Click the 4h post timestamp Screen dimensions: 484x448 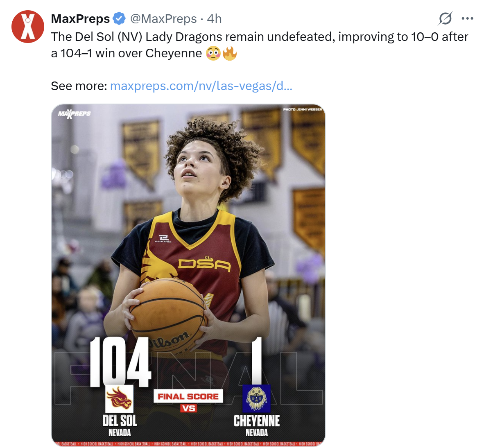coord(214,18)
